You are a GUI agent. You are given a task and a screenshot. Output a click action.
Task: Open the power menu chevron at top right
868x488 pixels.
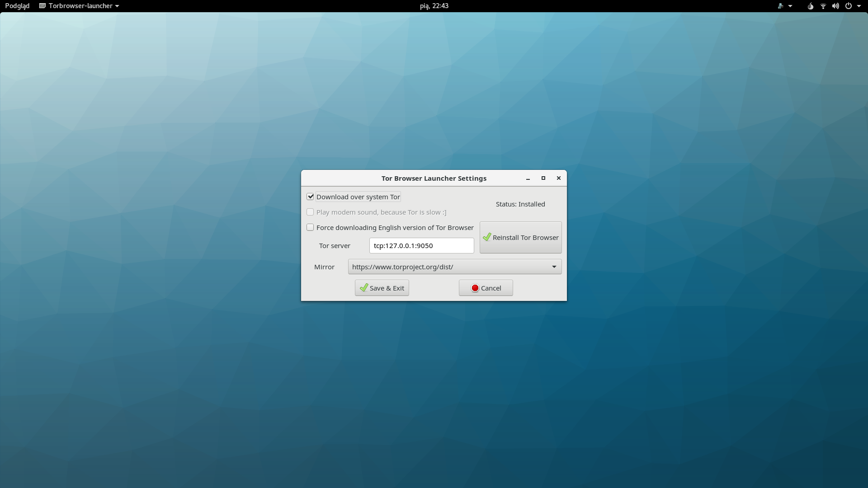[859, 6]
